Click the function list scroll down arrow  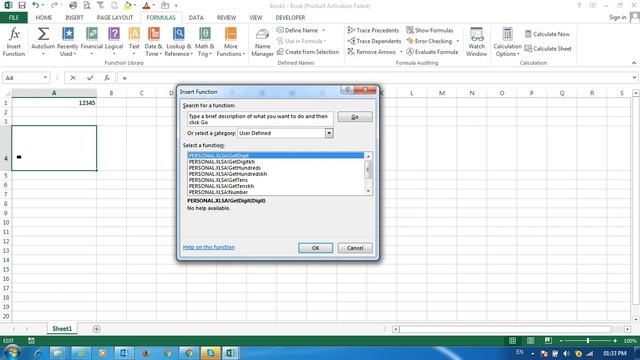click(x=368, y=191)
